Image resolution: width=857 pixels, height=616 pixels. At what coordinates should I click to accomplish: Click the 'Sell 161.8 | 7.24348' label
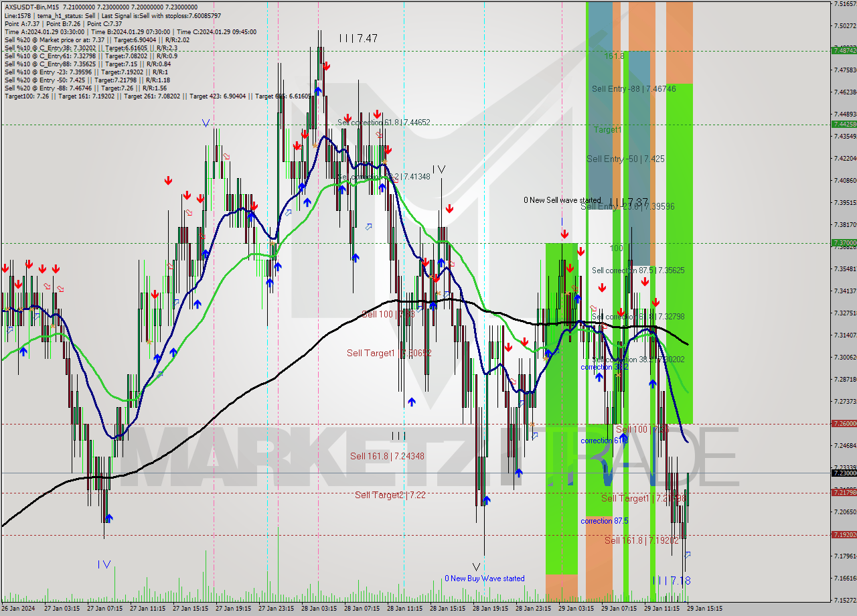(x=387, y=456)
